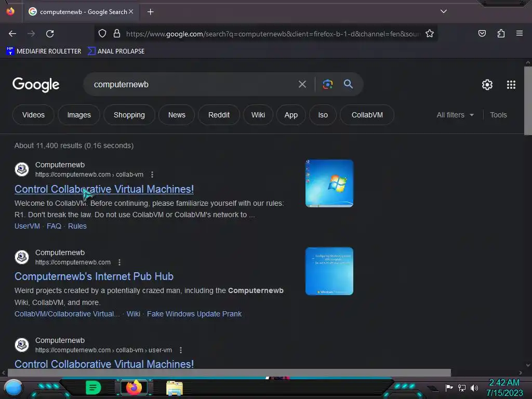Open the Google apps grid
The height and width of the screenshot is (399, 532).
511,85
